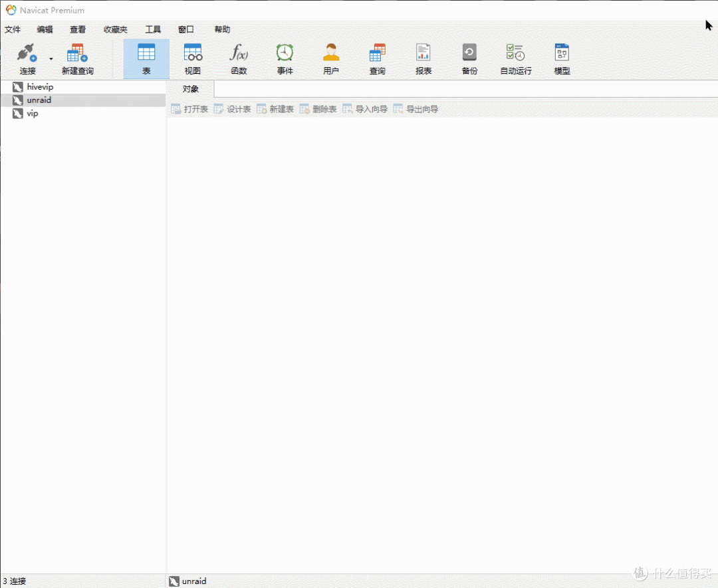This screenshot has height=588, width=718.
Task: Open the 文件 menu
Action: (13, 29)
